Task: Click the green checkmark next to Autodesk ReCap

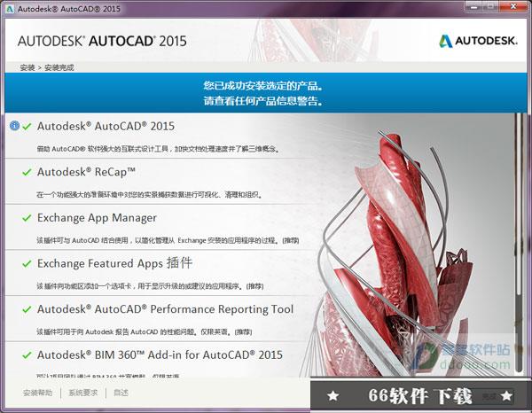Action: (x=27, y=172)
